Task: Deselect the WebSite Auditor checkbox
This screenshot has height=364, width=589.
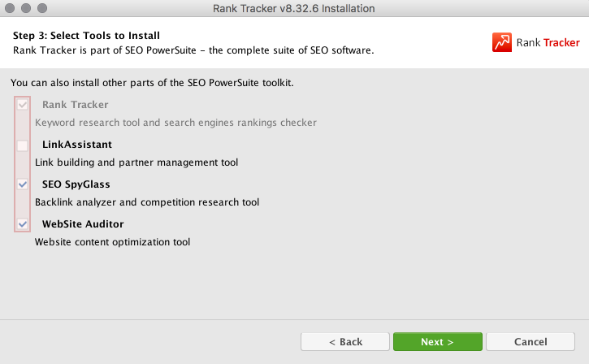Action: [23, 223]
